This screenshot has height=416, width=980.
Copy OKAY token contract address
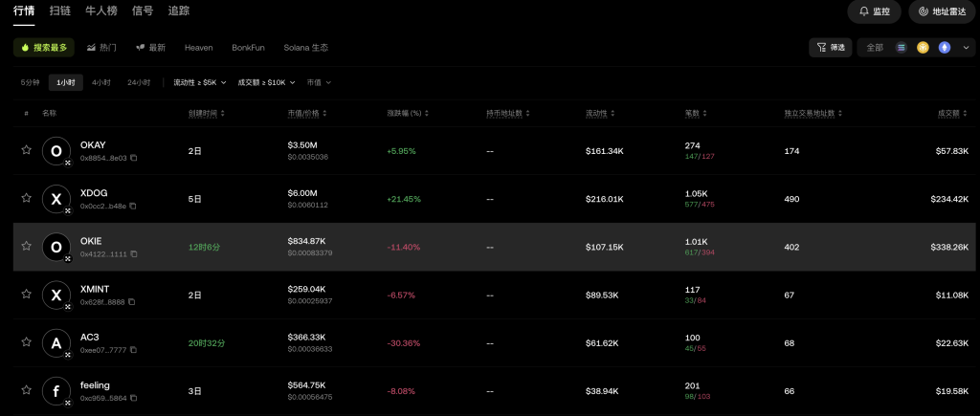(x=134, y=158)
